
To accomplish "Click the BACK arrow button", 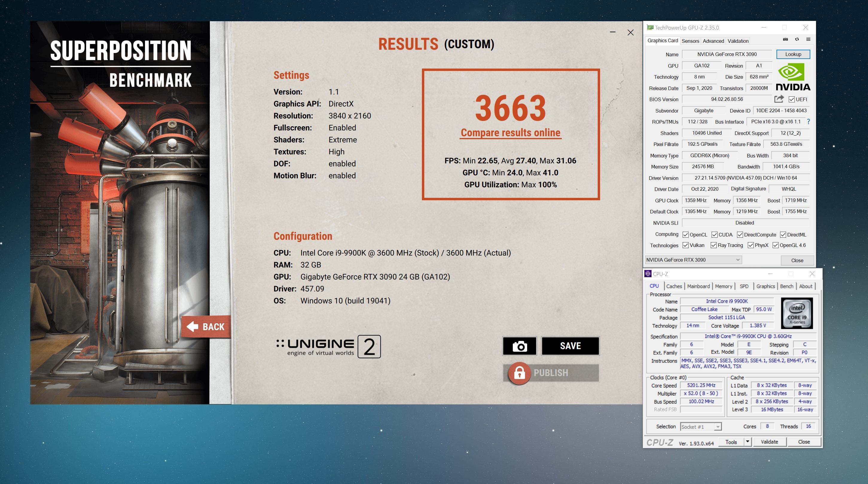I will [206, 327].
